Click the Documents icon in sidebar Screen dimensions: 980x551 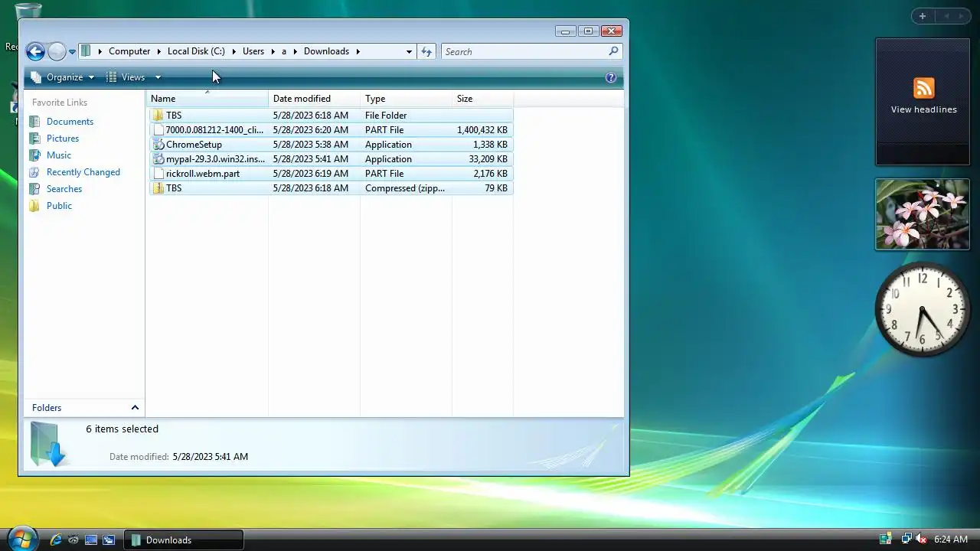pos(34,122)
